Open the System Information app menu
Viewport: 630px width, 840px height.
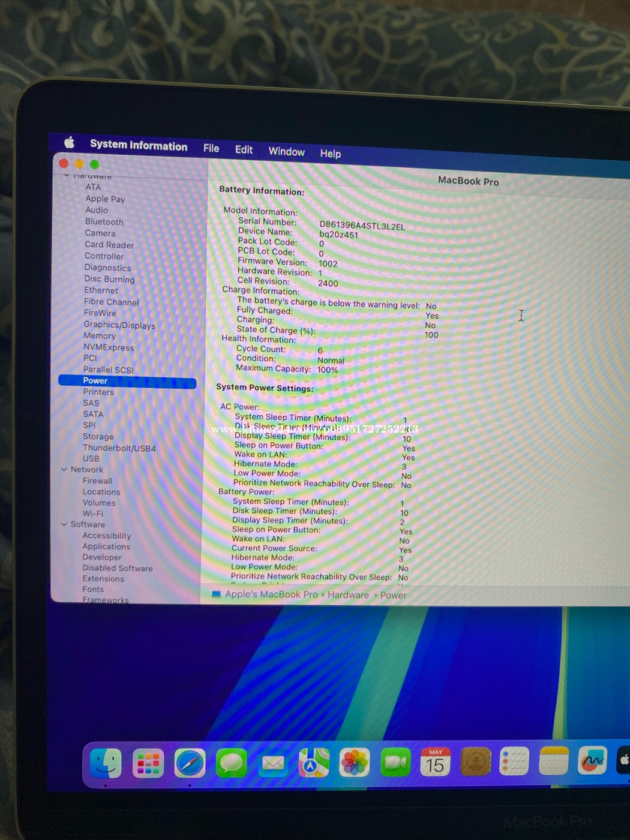pyautogui.click(x=139, y=145)
